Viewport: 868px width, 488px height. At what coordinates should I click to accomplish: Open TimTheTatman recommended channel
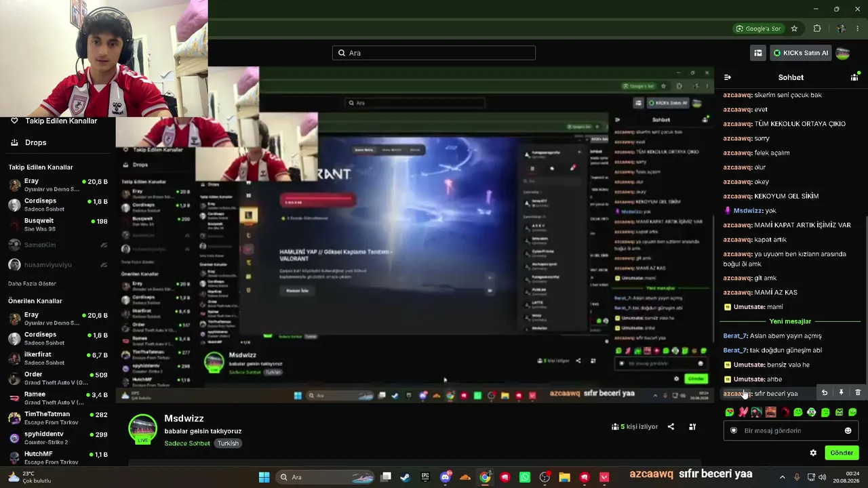(x=58, y=418)
